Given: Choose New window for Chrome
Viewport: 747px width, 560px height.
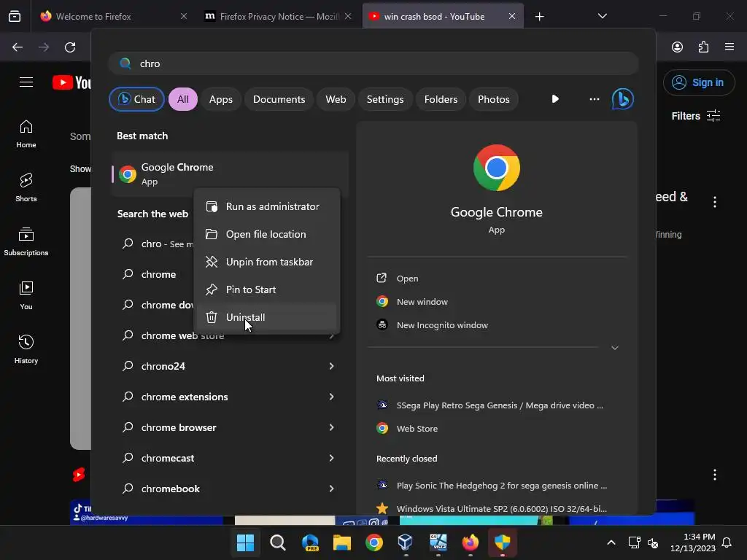Looking at the screenshot, I should (x=422, y=302).
